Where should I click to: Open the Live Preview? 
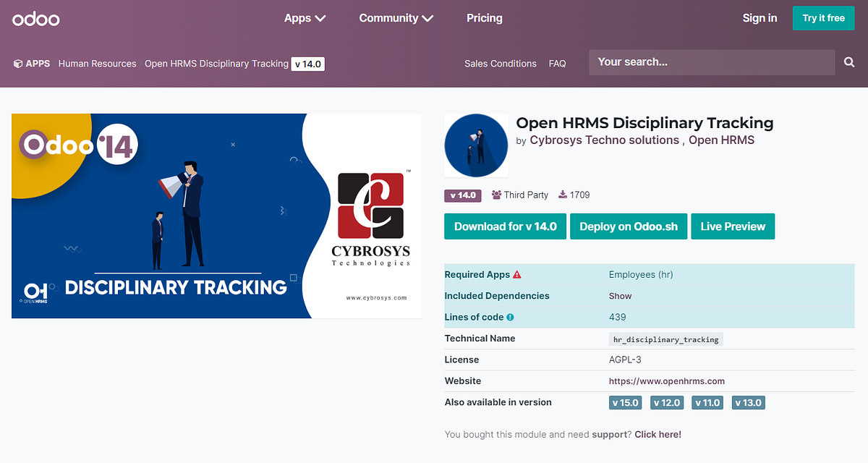pyautogui.click(x=733, y=226)
